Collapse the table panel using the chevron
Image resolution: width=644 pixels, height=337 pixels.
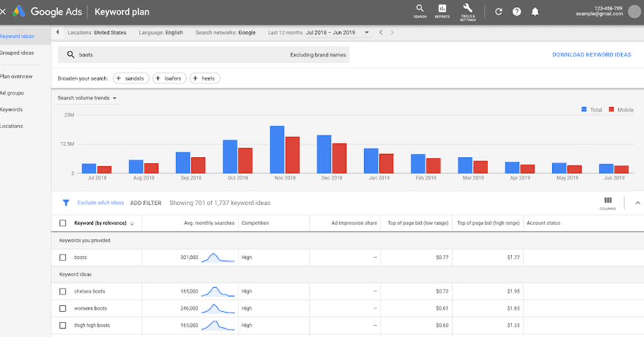[x=637, y=202]
